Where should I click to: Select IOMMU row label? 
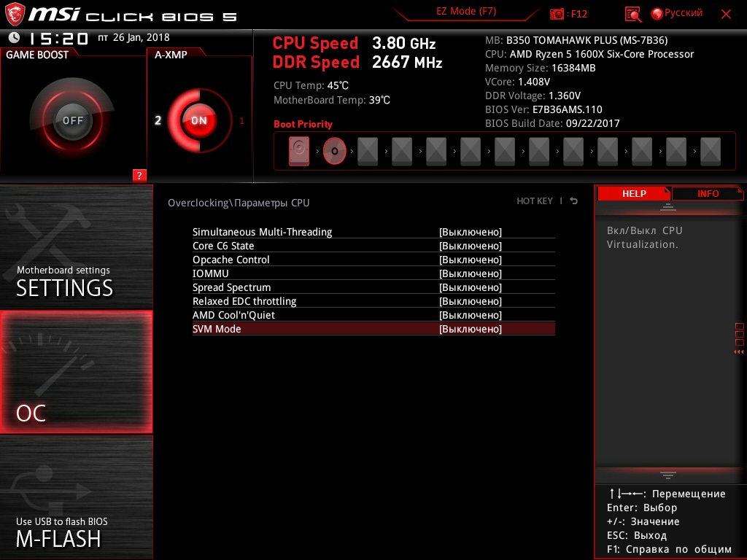click(x=210, y=273)
